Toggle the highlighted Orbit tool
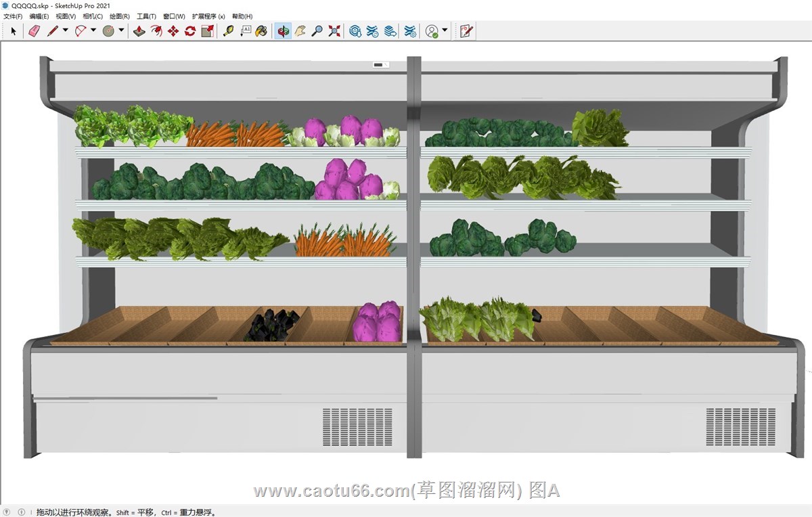The width and height of the screenshot is (812, 517). click(x=283, y=31)
